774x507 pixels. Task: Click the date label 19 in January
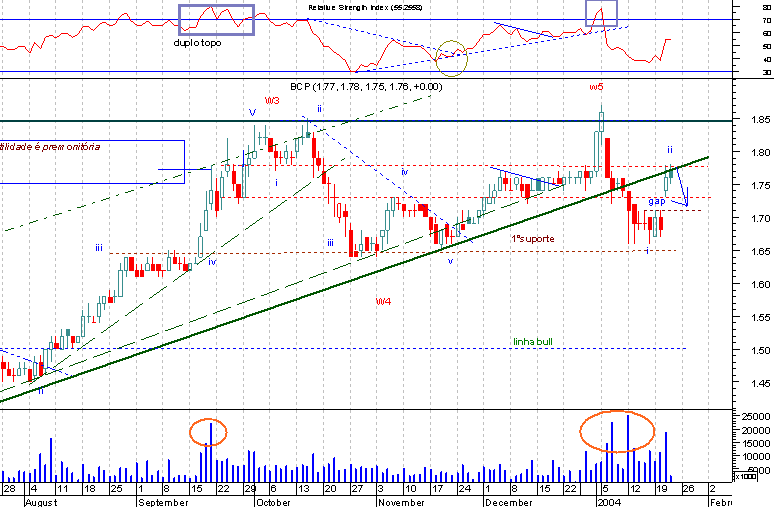(661, 489)
